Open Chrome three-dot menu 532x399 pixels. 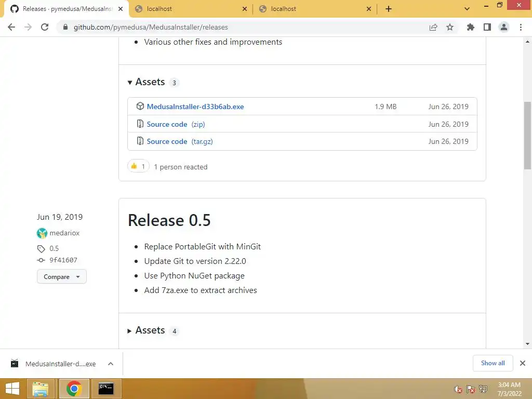point(521,27)
